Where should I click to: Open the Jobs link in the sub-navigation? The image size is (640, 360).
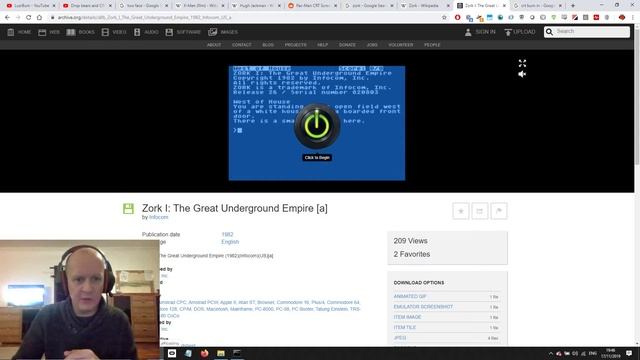pyautogui.click(x=372, y=45)
